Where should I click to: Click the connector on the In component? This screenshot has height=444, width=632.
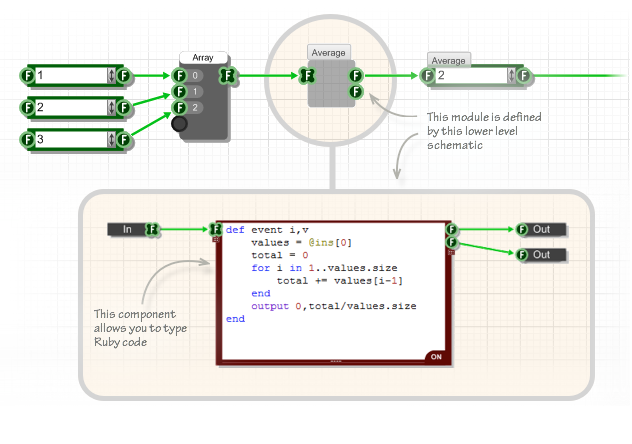[x=152, y=229]
